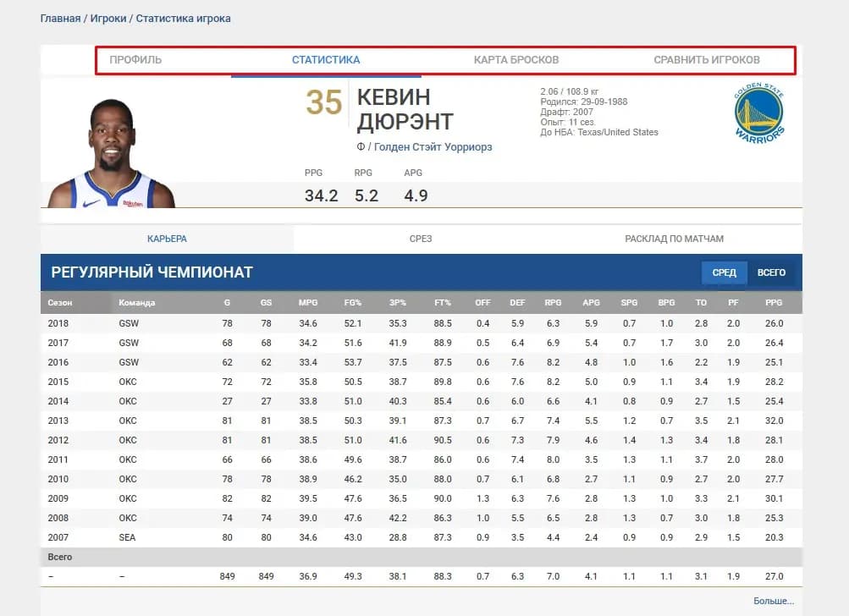Click jersey number 35
The height and width of the screenshot is (616, 849).
click(324, 102)
